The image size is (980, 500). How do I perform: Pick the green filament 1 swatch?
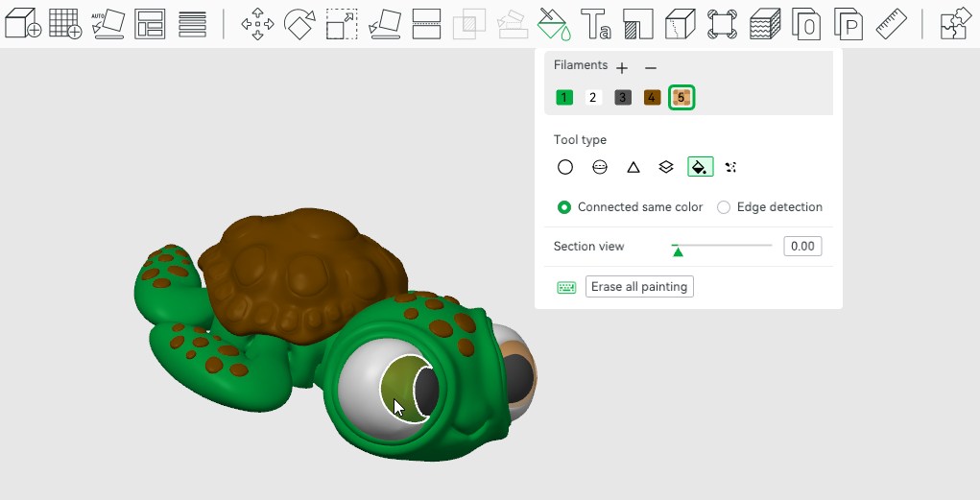tap(564, 97)
